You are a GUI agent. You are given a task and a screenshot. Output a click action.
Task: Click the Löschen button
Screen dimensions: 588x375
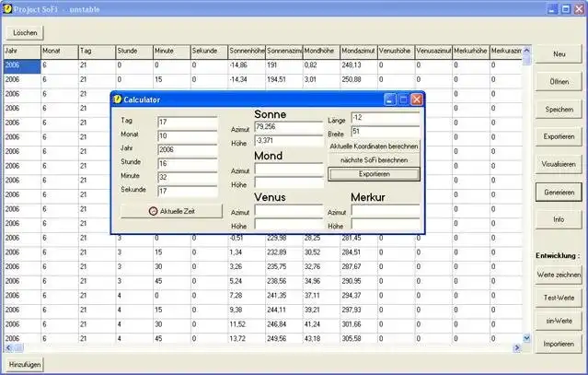tap(25, 33)
